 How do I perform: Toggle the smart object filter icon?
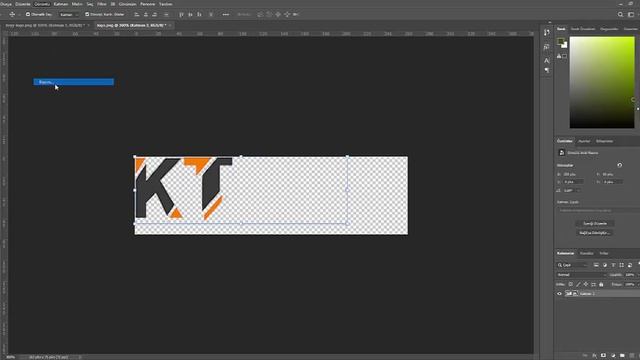630,265
